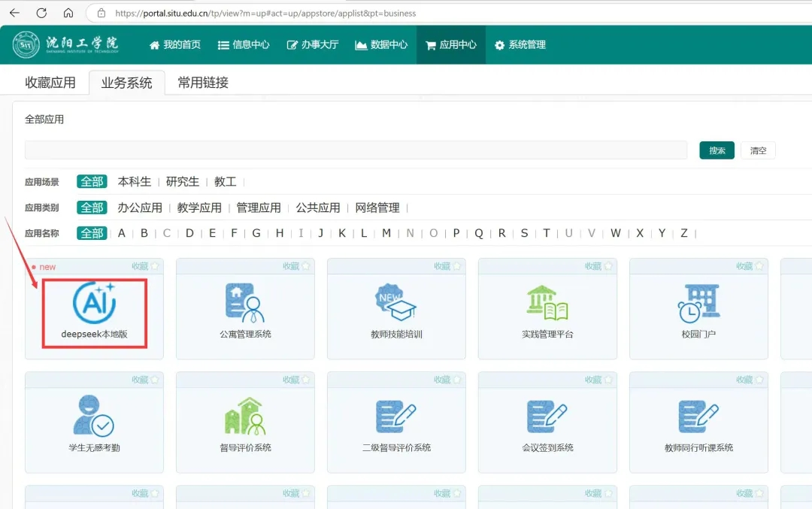
Task: Open the 教师同行听课系统 app icon
Action: tap(698, 417)
